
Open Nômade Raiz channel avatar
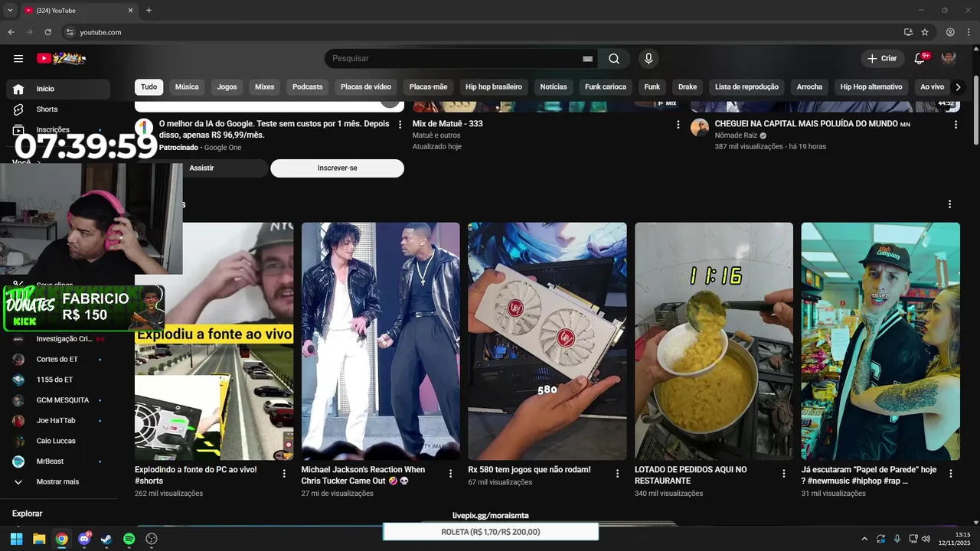700,128
